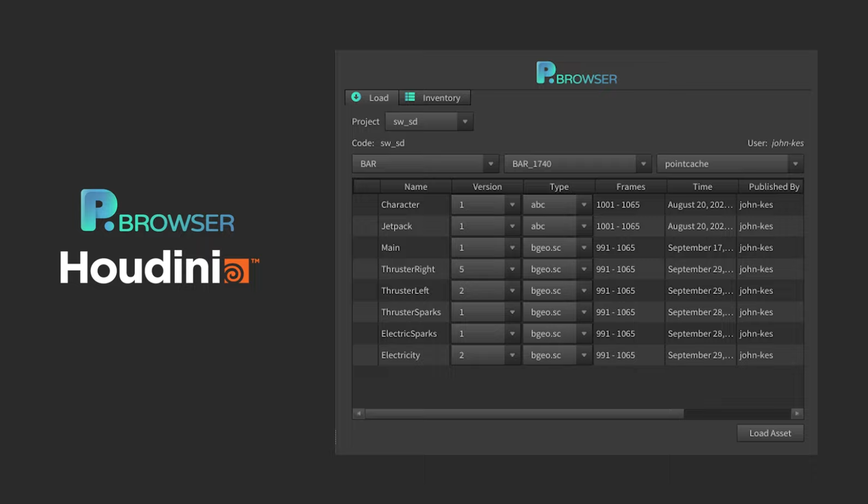Click the Load tab download icon
The image size is (868, 504).
click(356, 97)
